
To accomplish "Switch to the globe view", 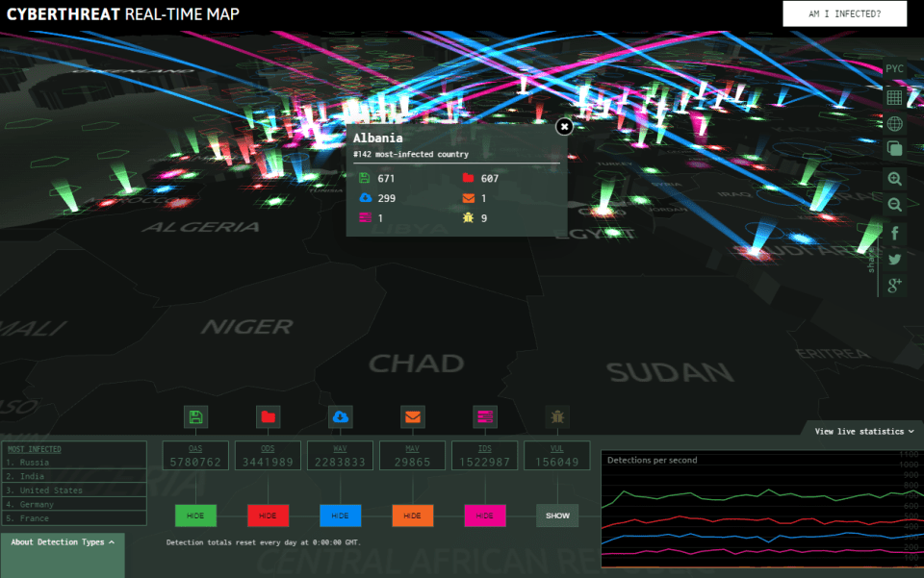I will coord(894,123).
